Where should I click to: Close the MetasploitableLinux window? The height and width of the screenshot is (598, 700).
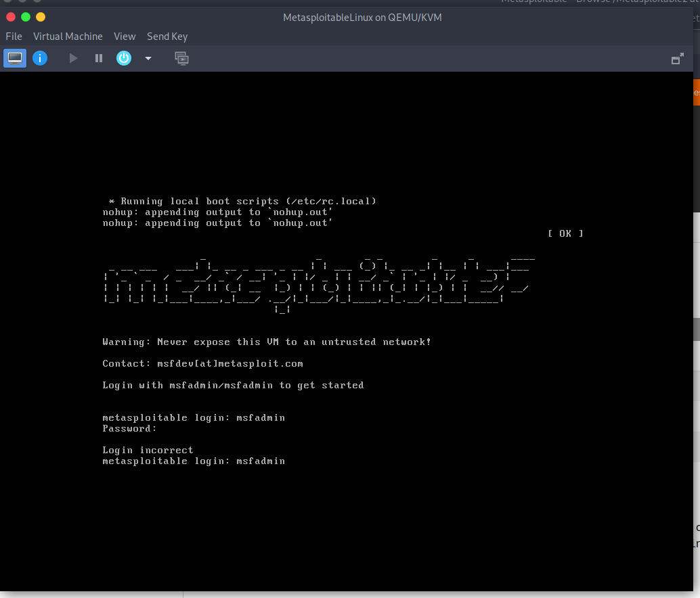[11, 17]
